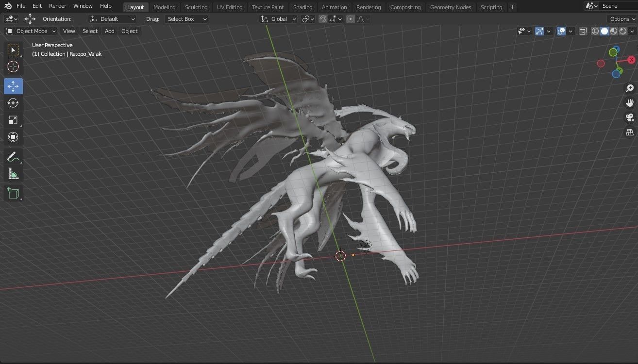Open the viewport Add menu
The height and width of the screenshot is (364, 638).
(110, 31)
